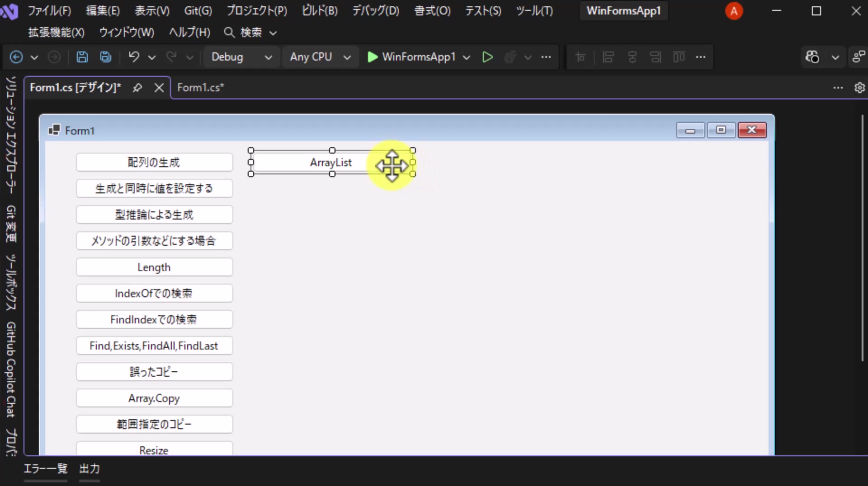Click the vertical scrollbar of the designer
The image size is (868, 486).
[x=862, y=238]
